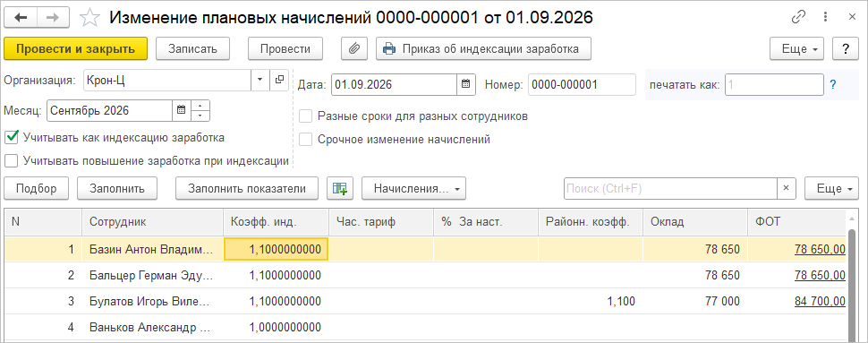Click coefficient 1,0000000000 for Ваньков
868x343 pixels.
pyautogui.click(x=285, y=328)
